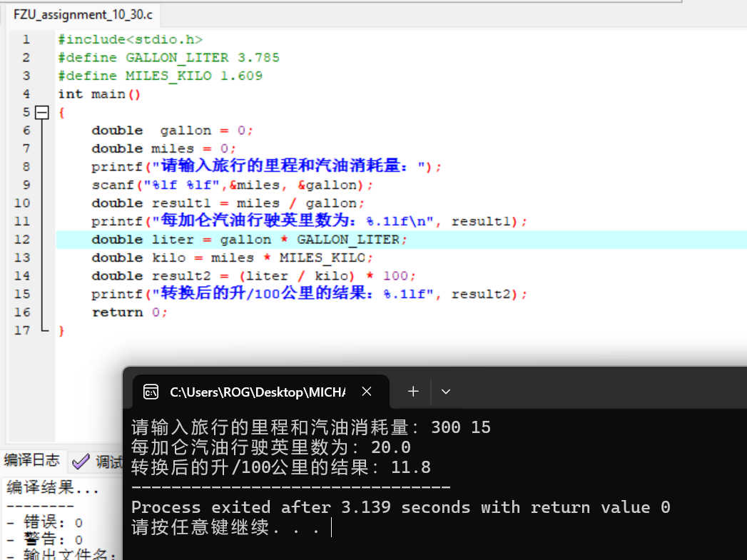Click 'double kilo = miles * MILES_KILO;' line
This screenshot has height=560, width=747.
[232, 258]
